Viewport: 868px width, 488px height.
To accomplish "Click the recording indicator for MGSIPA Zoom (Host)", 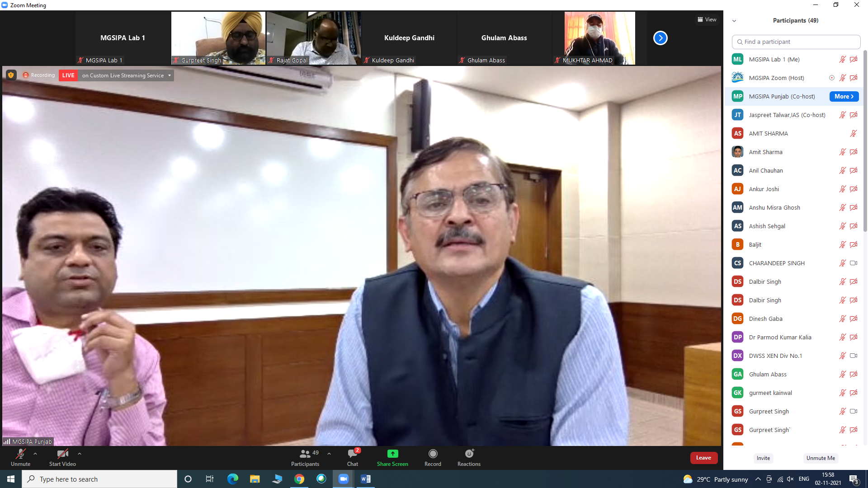I will point(831,78).
